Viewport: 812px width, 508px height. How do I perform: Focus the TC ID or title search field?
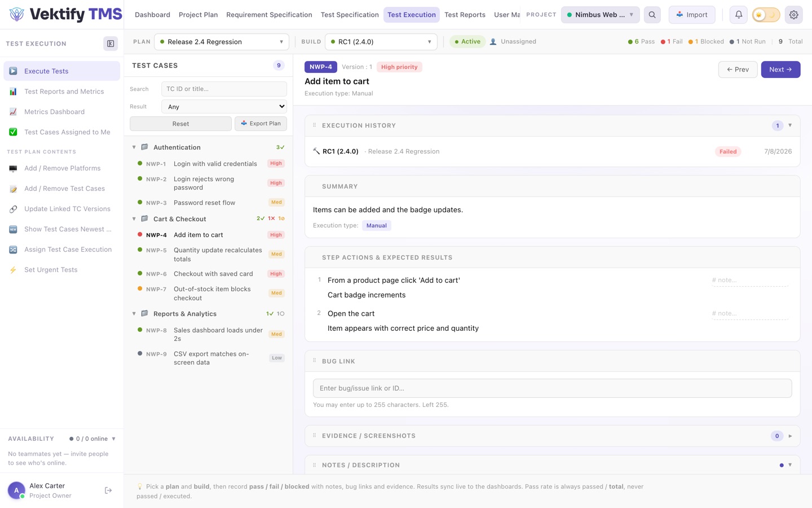pyautogui.click(x=224, y=89)
